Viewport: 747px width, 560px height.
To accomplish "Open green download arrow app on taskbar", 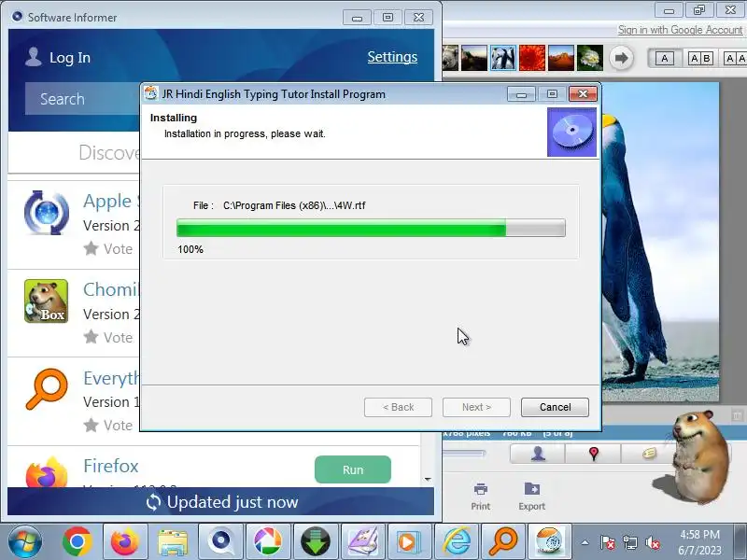I will [316, 541].
